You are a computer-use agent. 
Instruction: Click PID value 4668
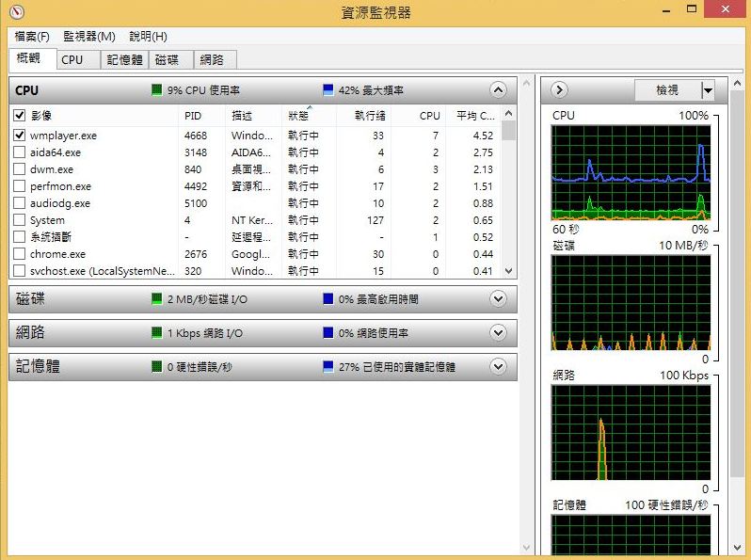click(196, 136)
